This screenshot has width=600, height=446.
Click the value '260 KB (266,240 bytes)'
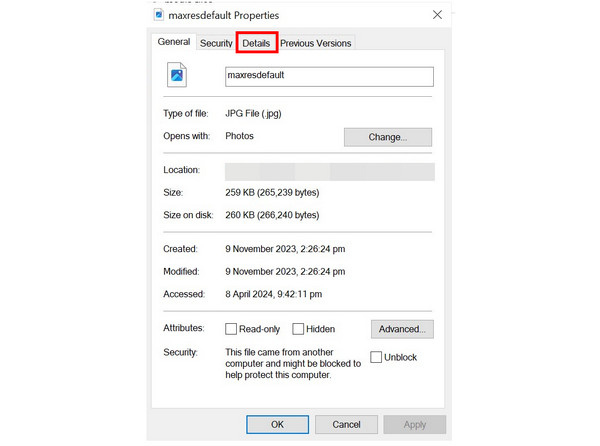click(x=272, y=215)
